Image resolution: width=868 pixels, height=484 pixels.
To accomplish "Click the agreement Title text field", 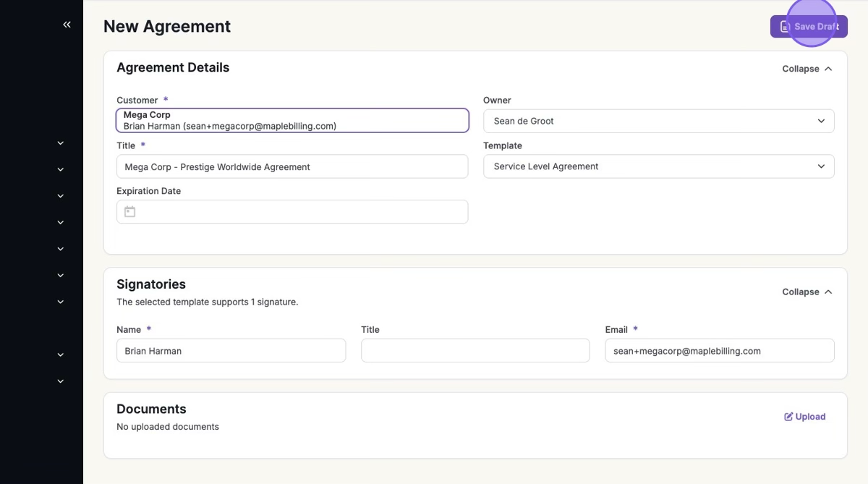I will (292, 166).
